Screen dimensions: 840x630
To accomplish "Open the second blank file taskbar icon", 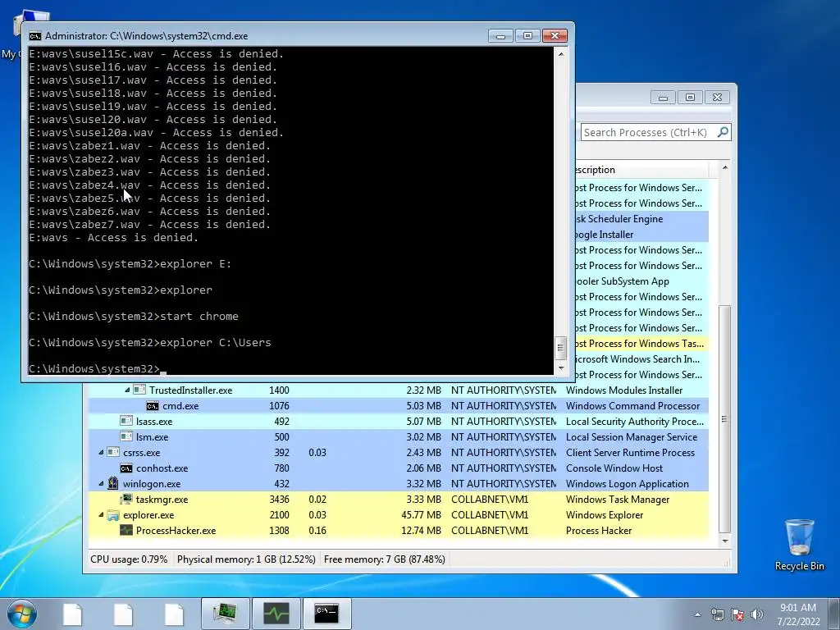I will pyautogui.click(x=123, y=614).
